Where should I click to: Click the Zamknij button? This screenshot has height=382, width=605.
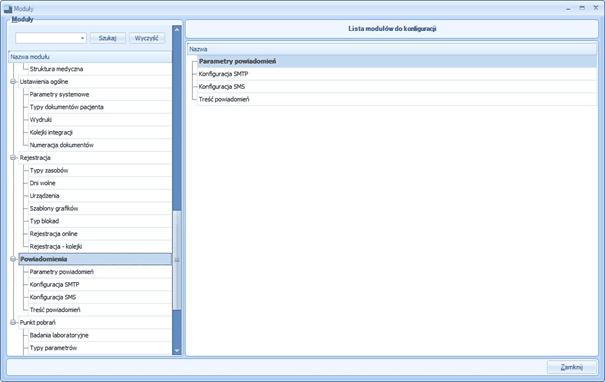(571, 367)
